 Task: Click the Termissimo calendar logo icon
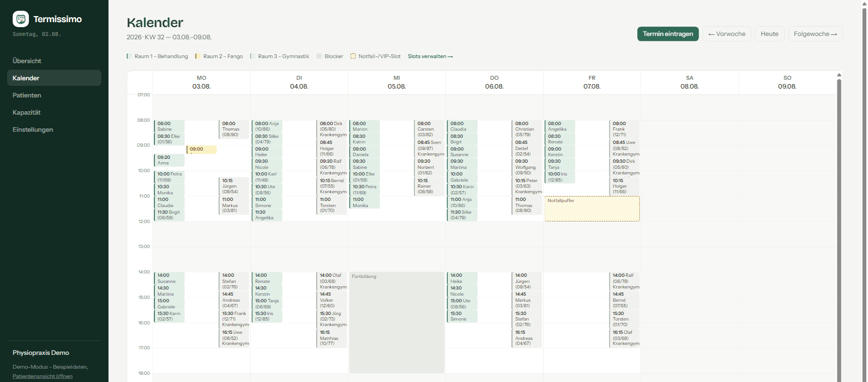click(x=21, y=19)
